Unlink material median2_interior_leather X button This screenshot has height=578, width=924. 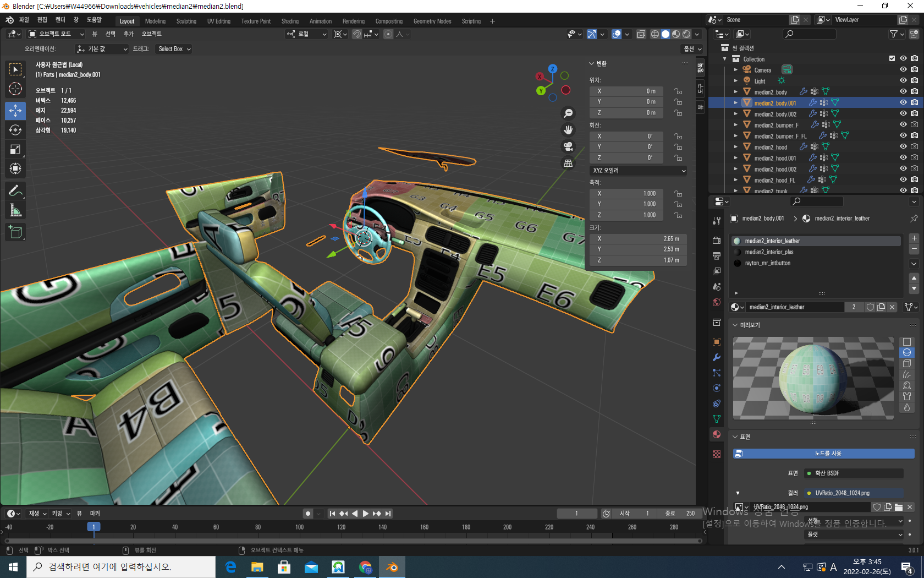[892, 307]
